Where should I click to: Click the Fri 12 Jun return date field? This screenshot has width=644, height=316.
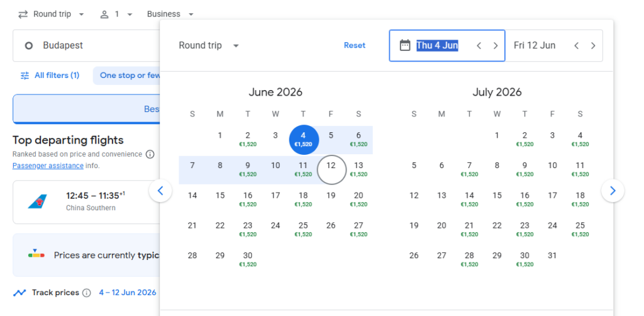pos(554,45)
